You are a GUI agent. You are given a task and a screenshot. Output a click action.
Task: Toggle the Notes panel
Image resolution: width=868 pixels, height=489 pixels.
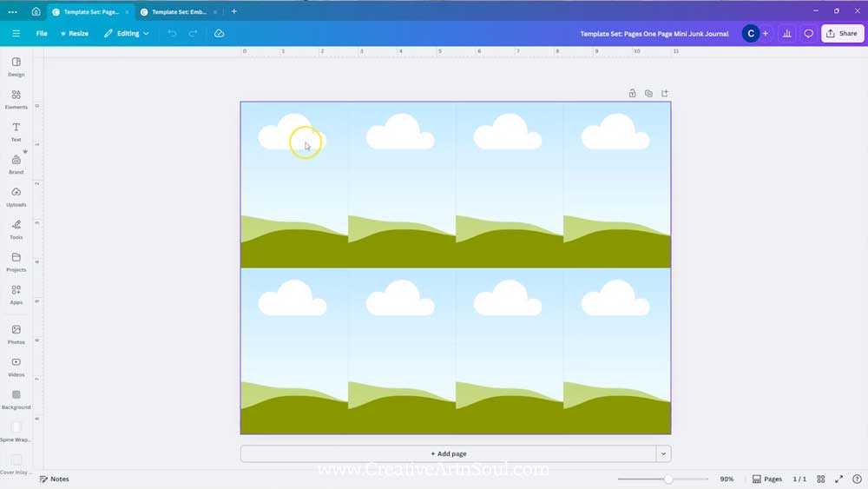tap(54, 479)
